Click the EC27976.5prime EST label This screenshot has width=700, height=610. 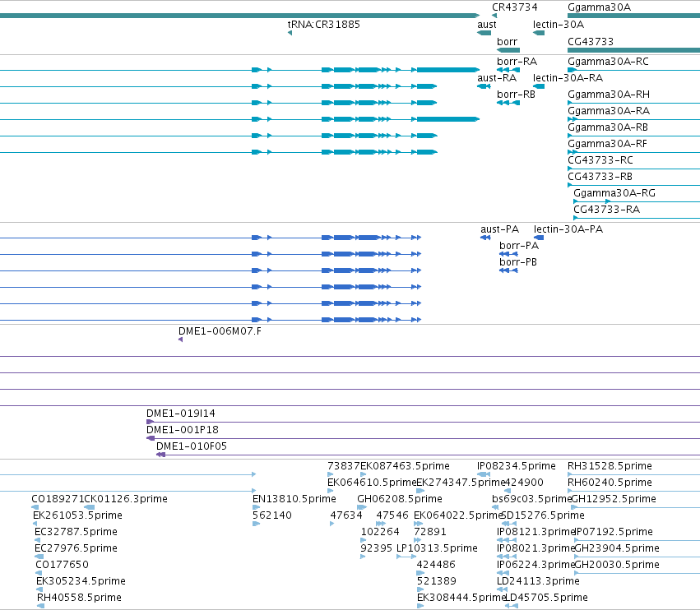(76, 548)
